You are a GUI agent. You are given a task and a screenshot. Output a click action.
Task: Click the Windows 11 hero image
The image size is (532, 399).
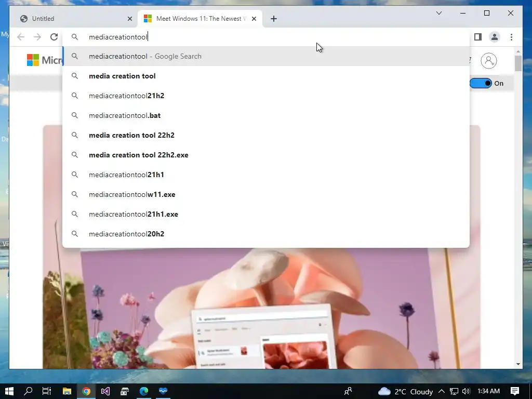(261, 308)
